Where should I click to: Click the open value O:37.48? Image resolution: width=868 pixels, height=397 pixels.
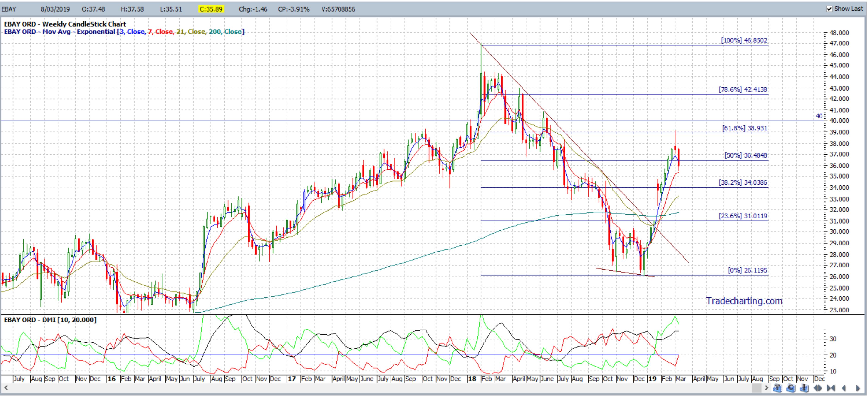(x=93, y=9)
